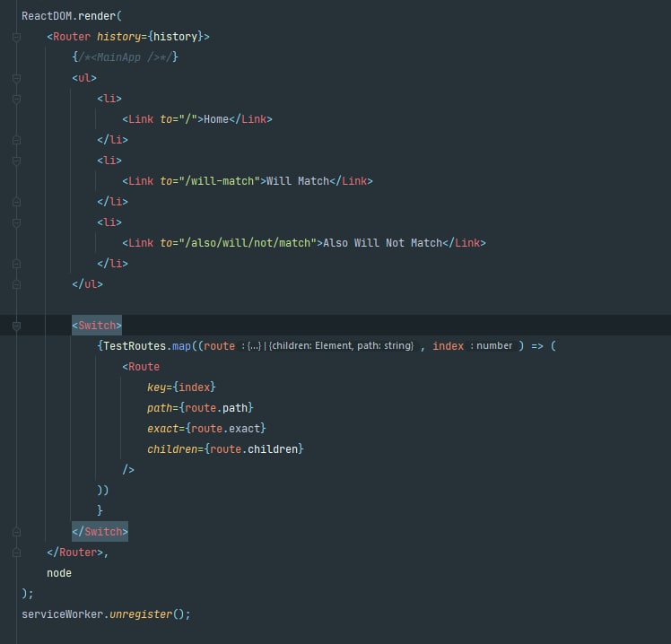Click the fold marker at the </Router> closing tag
This screenshot has height=644, width=671.
point(17,553)
